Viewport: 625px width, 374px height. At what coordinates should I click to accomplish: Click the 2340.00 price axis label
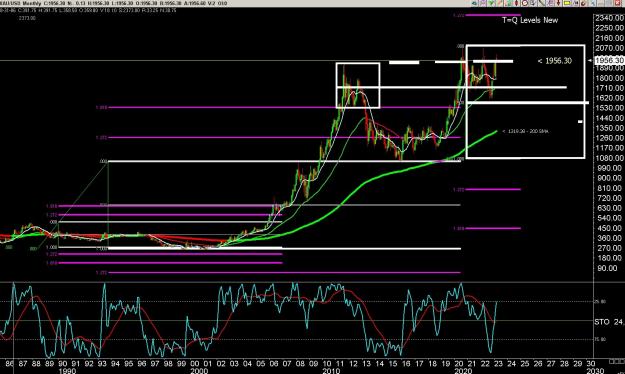coord(609,18)
